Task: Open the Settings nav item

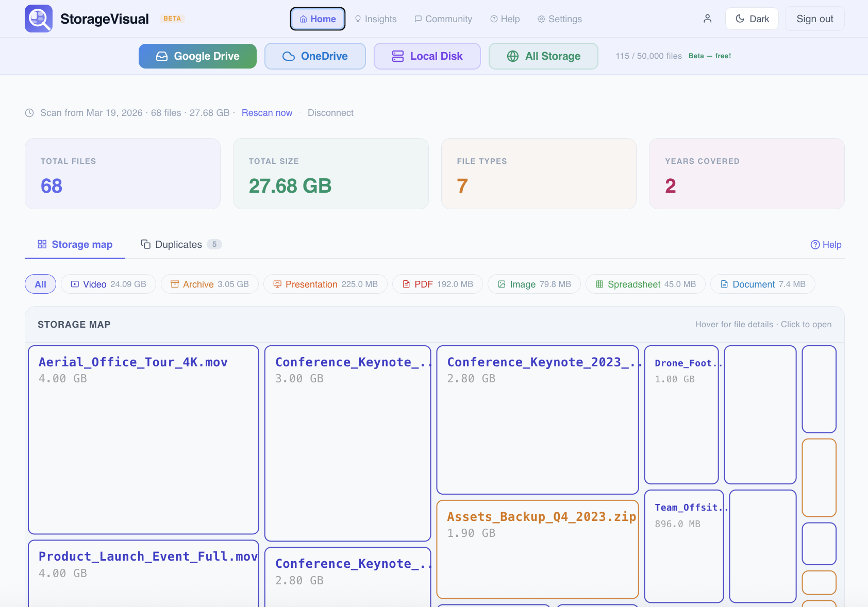Action: coord(560,19)
